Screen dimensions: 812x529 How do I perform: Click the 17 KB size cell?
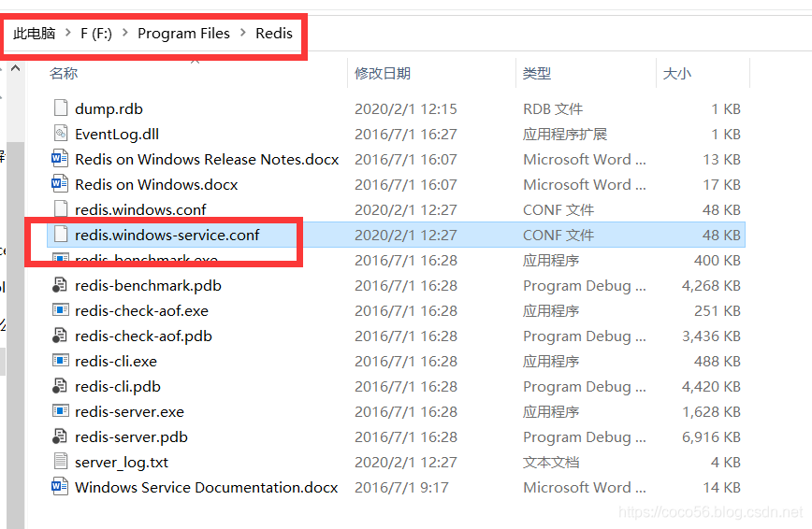[721, 184]
